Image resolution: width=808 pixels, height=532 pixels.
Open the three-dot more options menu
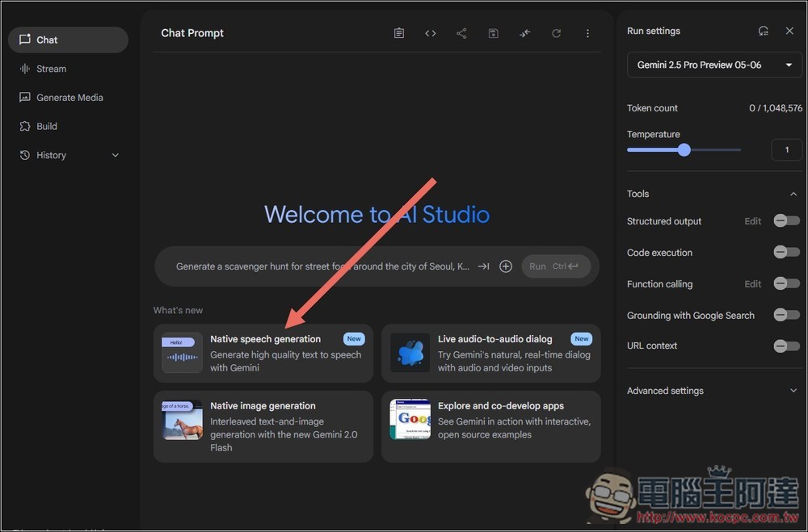(587, 33)
